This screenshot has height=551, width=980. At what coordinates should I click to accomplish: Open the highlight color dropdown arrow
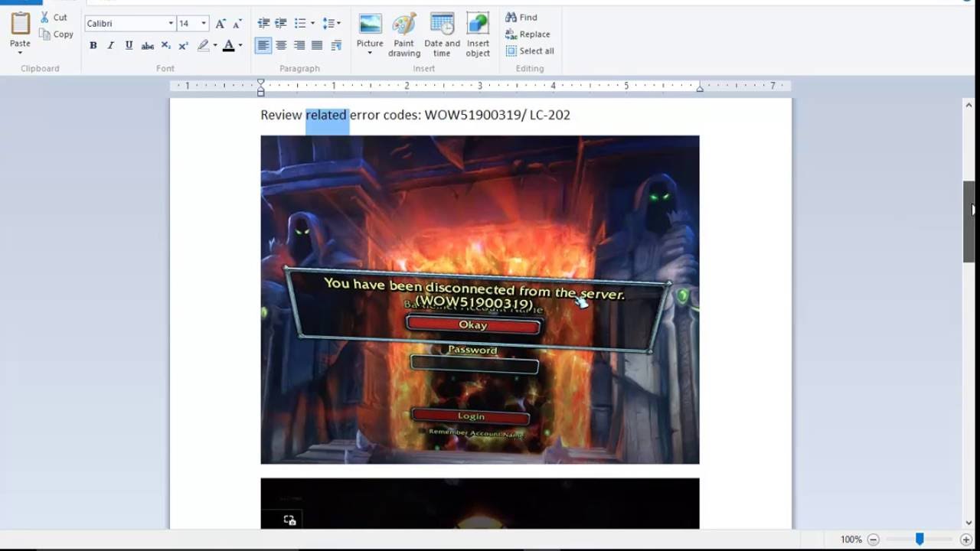pyautogui.click(x=215, y=46)
